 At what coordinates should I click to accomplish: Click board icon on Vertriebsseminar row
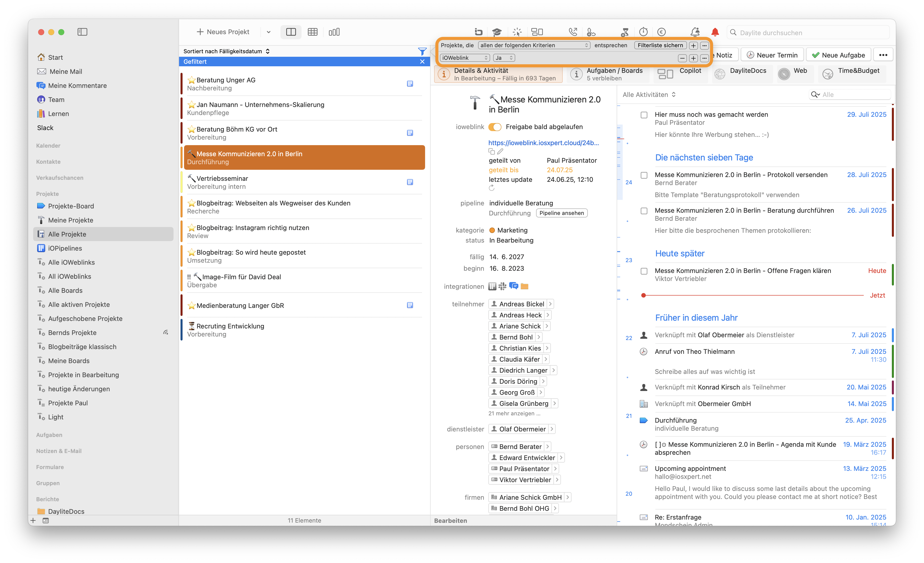coord(410,182)
